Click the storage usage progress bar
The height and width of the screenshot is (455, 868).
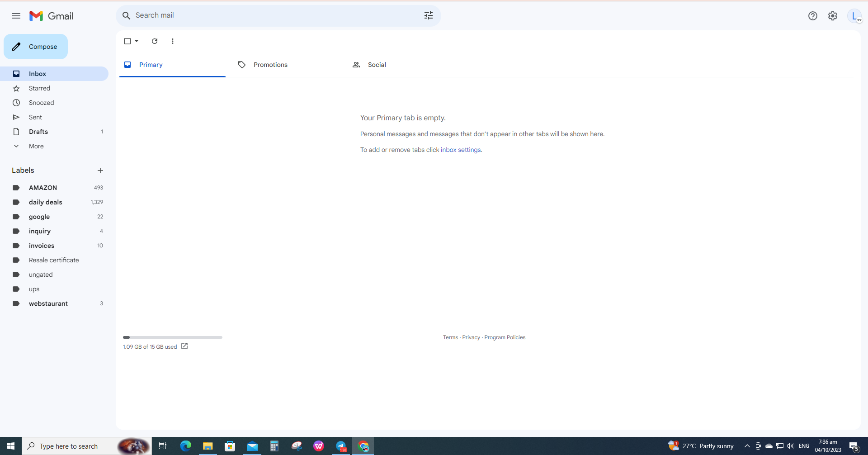(173, 337)
